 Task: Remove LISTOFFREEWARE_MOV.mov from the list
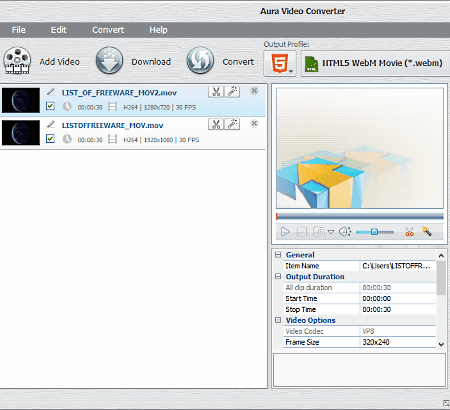[x=254, y=123]
